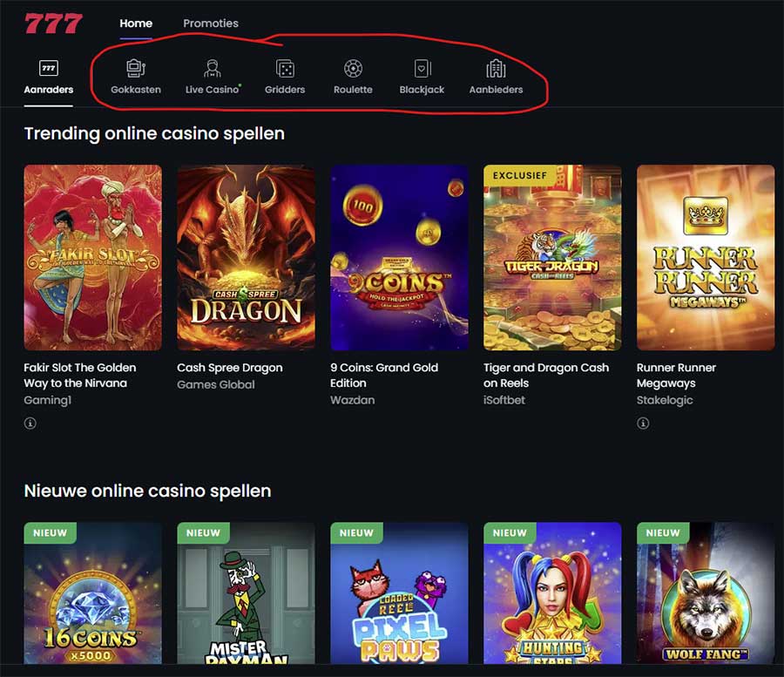
Task: Launch the Mister Payman game
Action: (246, 593)
